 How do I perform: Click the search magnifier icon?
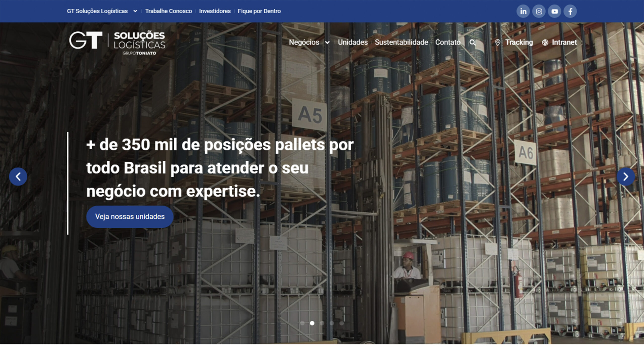pyautogui.click(x=473, y=42)
